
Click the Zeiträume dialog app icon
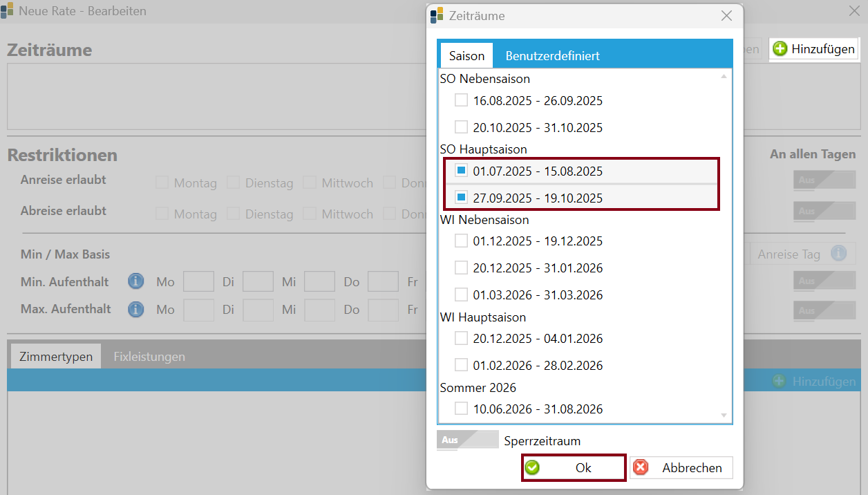point(437,15)
